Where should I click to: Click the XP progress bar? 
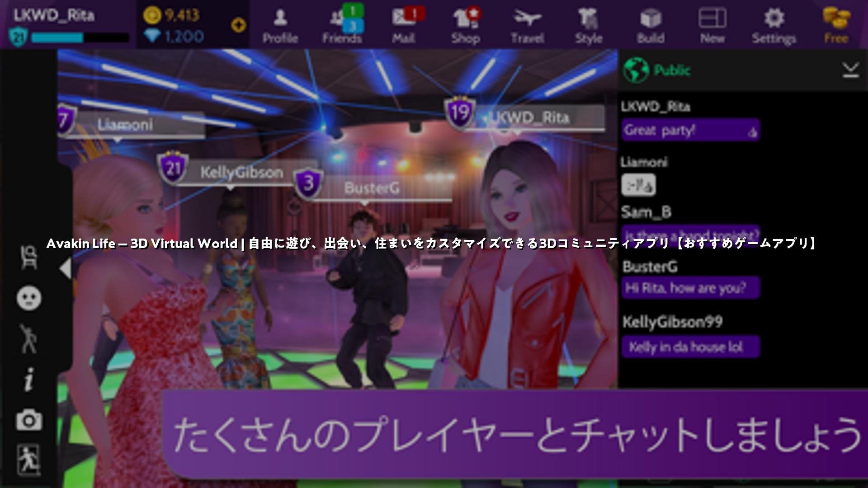[80, 38]
